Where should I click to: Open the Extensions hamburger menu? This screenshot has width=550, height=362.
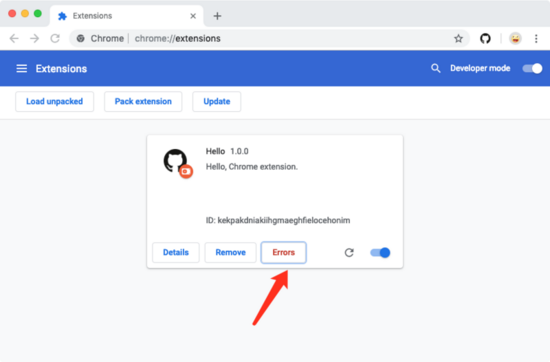tap(22, 68)
